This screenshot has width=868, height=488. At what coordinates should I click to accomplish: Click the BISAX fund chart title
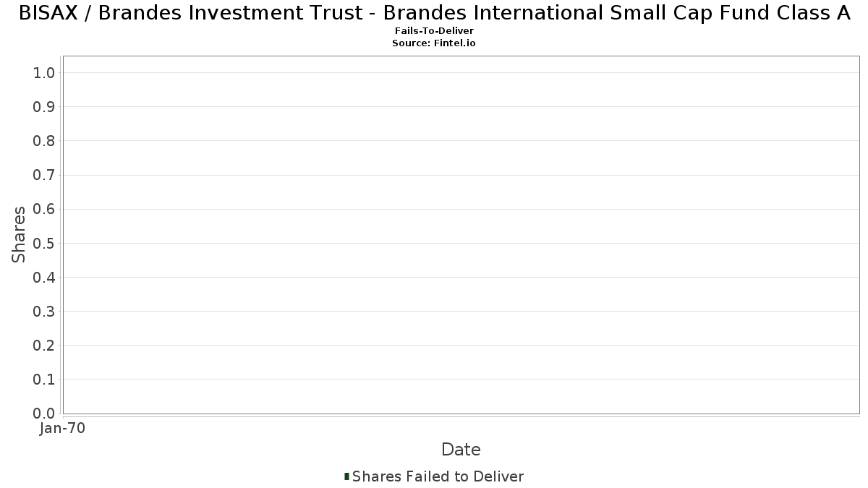tap(434, 13)
